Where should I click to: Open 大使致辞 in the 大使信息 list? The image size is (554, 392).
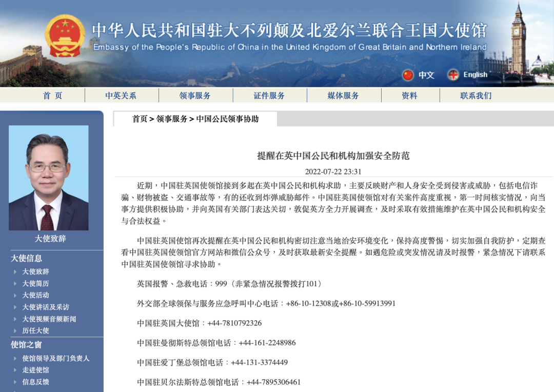(x=36, y=271)
